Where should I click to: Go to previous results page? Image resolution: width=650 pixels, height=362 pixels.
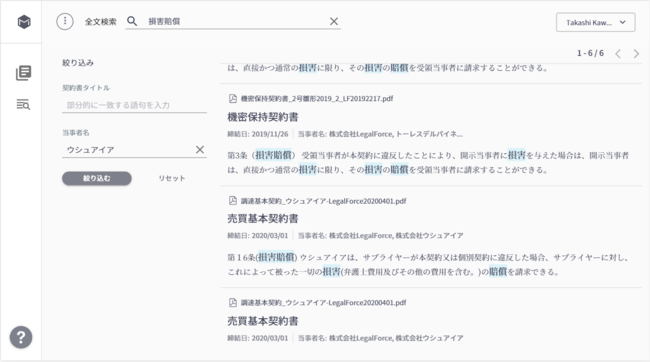coord(618,53)
